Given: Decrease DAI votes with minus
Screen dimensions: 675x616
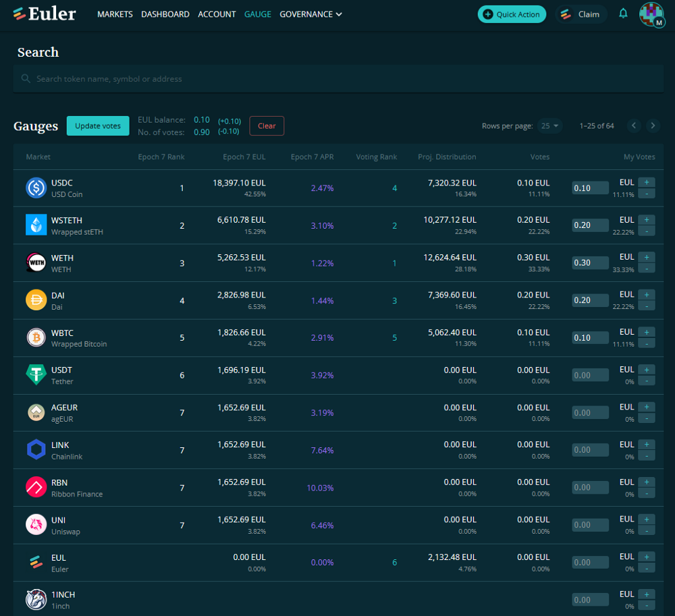Looking at the screenshot, I should point(647,306).
